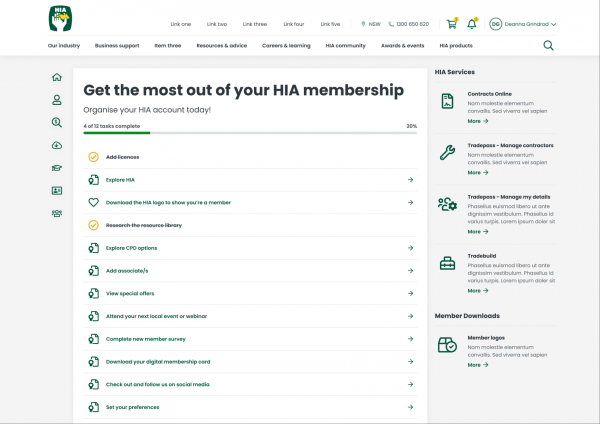Click the location pin beside NSW
The width and height of the screenshot is (600, 424).
click(363, 24)
